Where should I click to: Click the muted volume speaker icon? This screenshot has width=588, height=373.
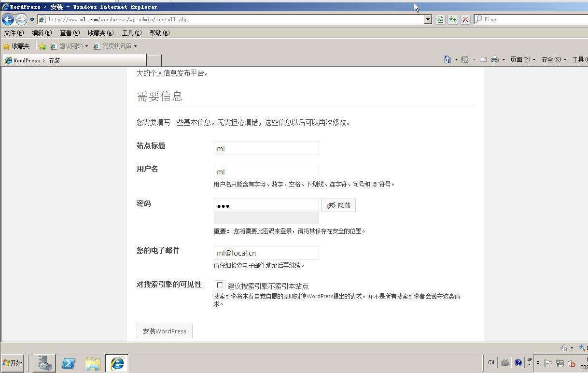point(572,363)
